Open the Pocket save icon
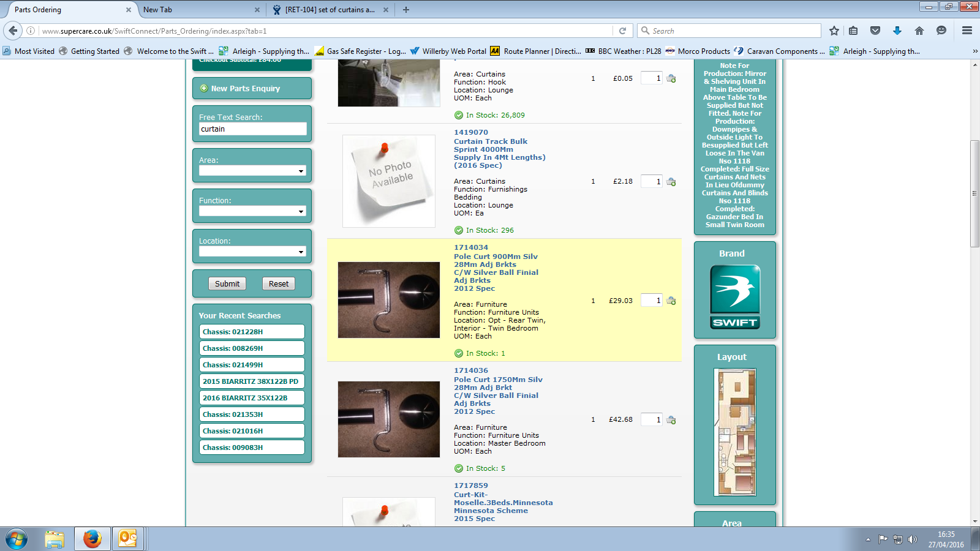Screen dimensions: 980x551 coord(875,31)
